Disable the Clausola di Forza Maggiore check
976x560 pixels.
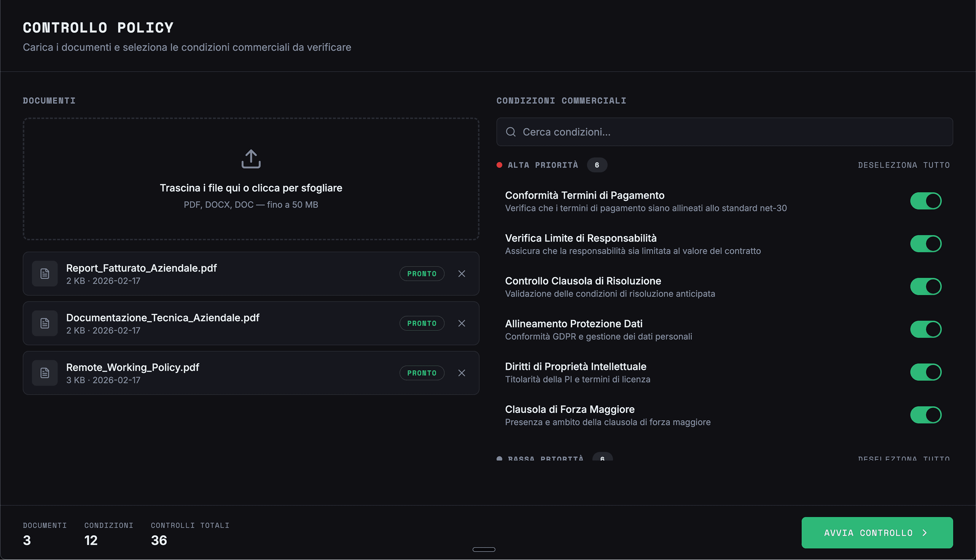[926, 415]
